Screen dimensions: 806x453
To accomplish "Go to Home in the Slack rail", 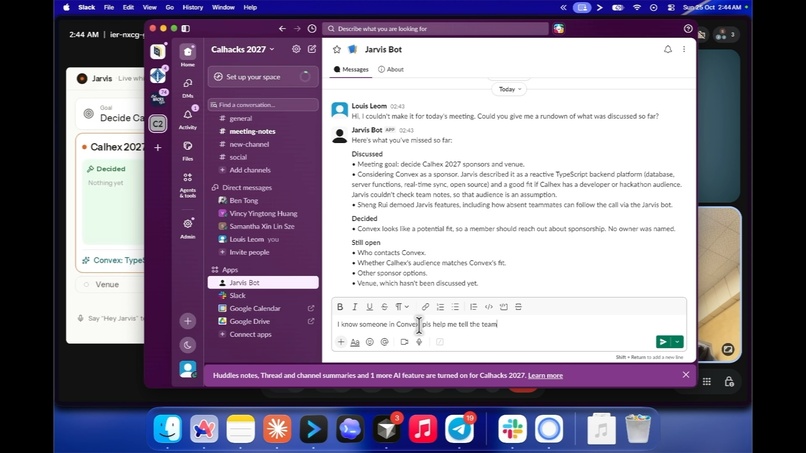I will [188, 56].
